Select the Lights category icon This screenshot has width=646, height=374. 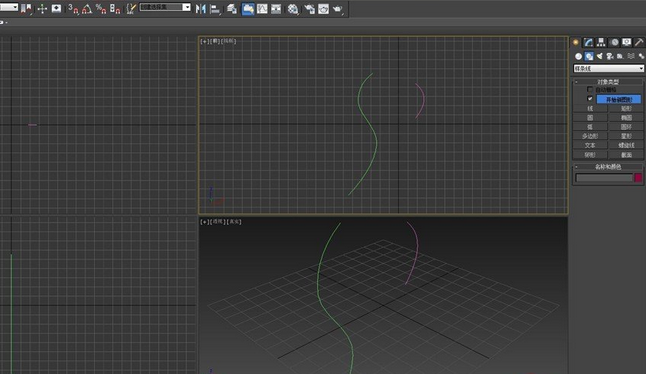(x=599, y=56)
